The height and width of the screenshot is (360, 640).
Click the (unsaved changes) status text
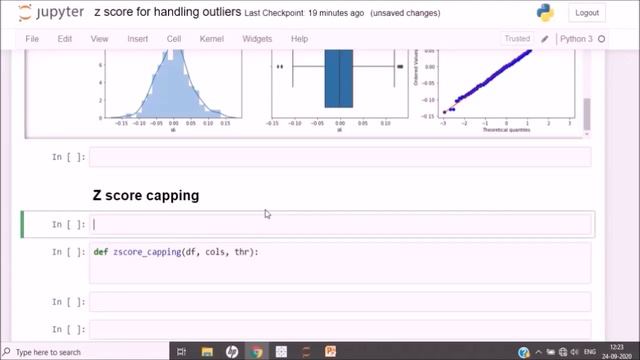click(x=405, y=13)
